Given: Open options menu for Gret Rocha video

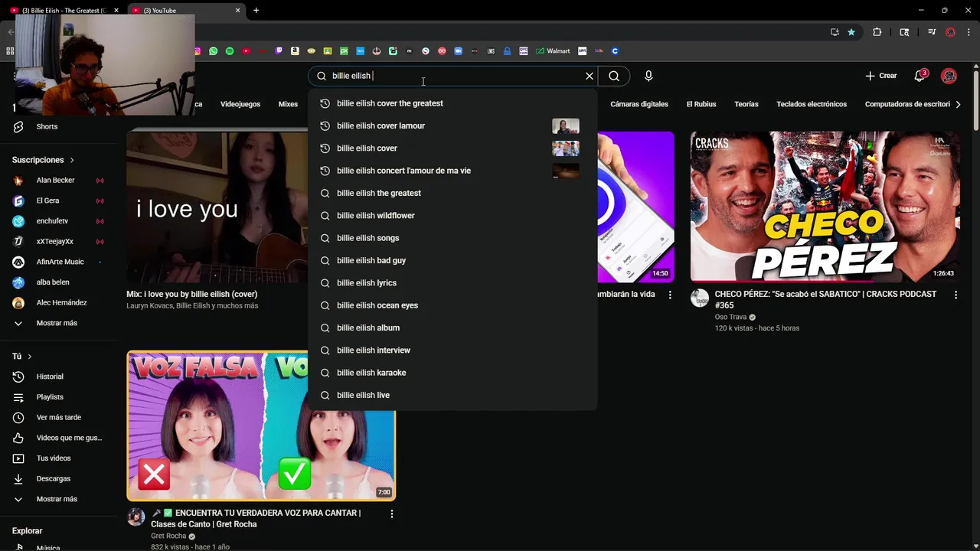Looking at the screenshot, I should pos(391,514).
